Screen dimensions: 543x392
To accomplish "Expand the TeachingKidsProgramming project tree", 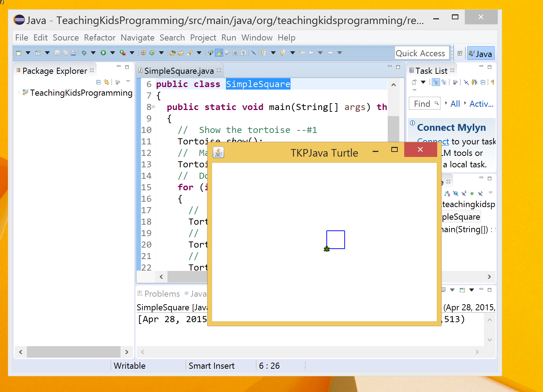I will (x=19, y=93).
